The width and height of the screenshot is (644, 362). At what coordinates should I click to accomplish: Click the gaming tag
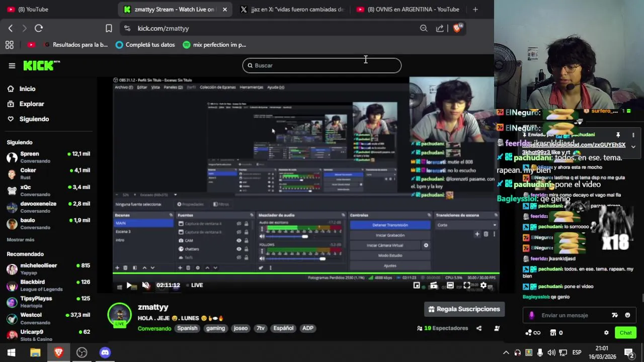[x=215, y=328]
